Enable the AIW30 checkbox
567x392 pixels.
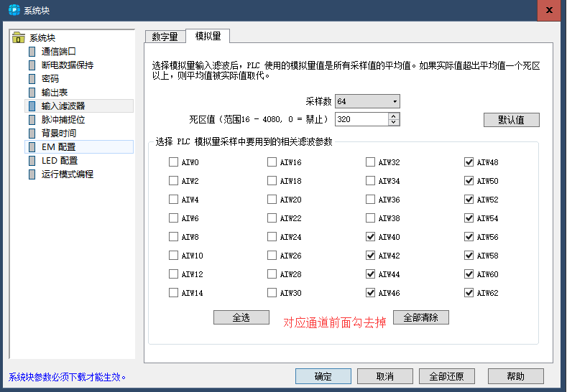click(x=272, y=293)
